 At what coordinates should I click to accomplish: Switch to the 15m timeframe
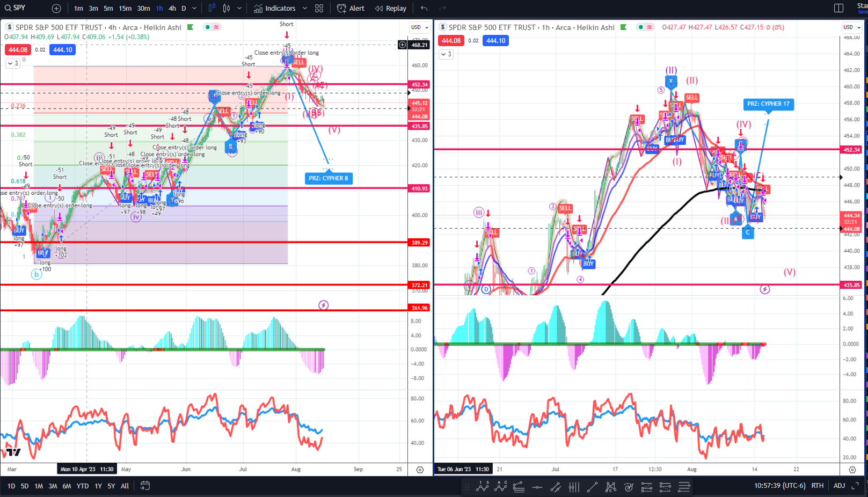[125, 9]
